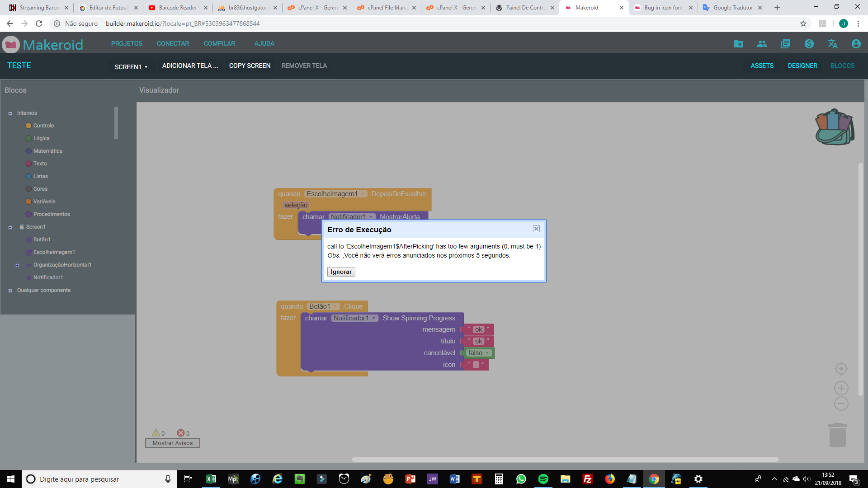The width and height of the screenshot is (868, 488).
Task: Open the backpack icon in workspace
Action: click(x=835, y=127)
